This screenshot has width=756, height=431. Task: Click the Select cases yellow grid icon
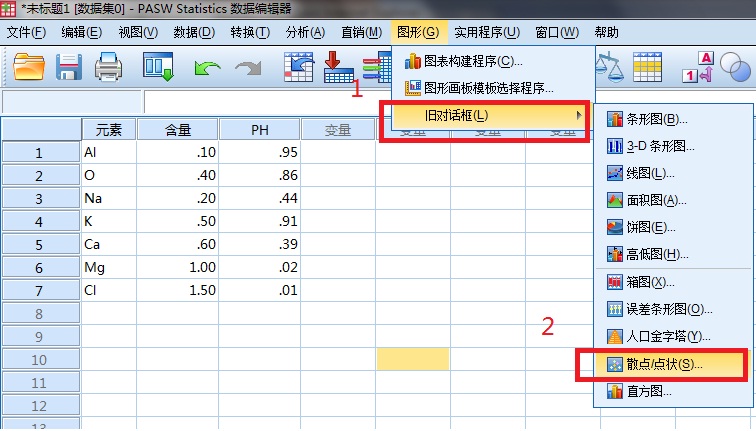(x=647, y=67)
